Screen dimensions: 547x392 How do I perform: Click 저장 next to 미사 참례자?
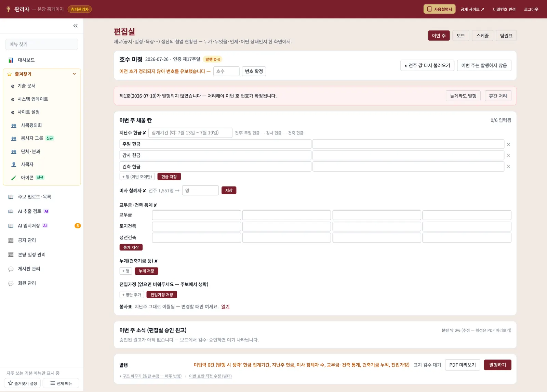point(229,191)
